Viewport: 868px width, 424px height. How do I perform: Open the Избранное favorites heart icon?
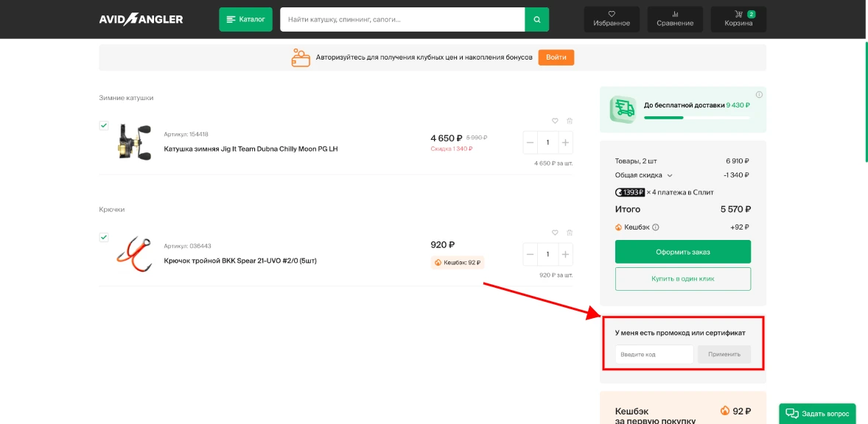tap(612, 14)
